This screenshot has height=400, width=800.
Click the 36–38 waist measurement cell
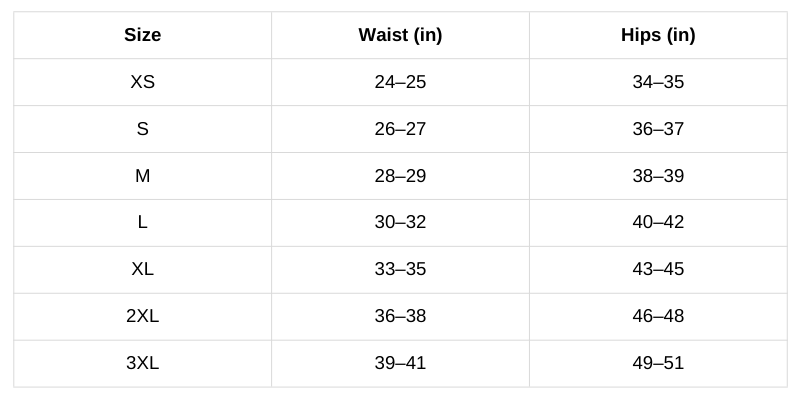point(400,316)
